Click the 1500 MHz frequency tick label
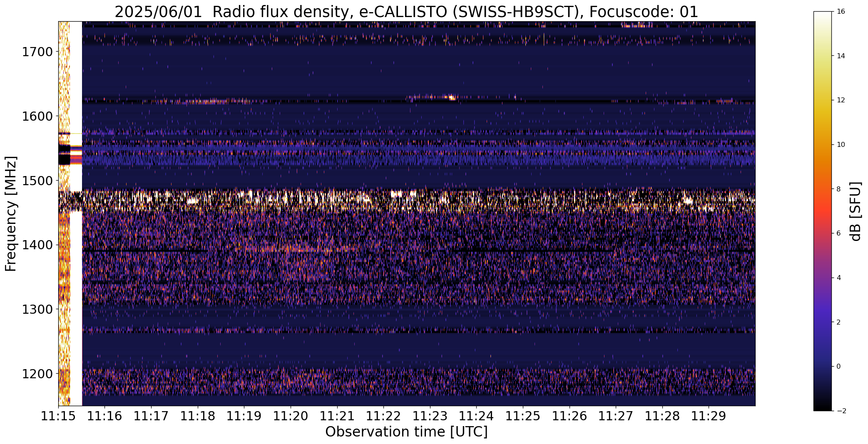Image resolution: width=868 pixels, height=444 pixels. coord(37,181)
